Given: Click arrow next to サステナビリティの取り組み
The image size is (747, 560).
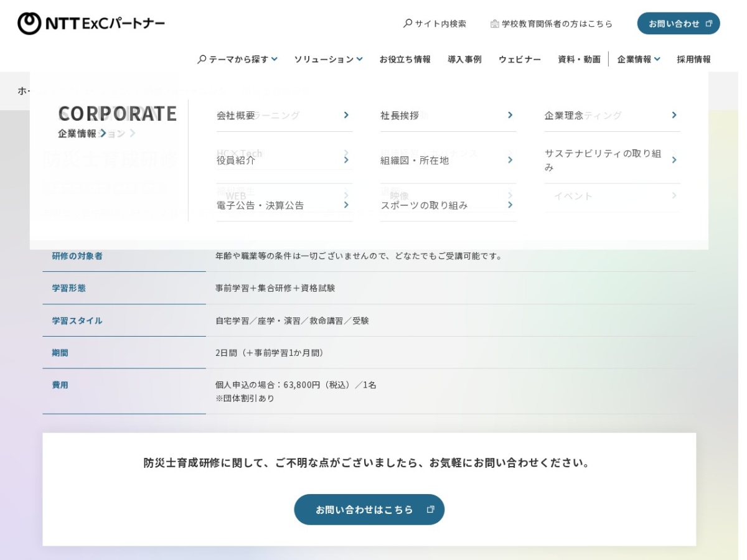Looking at the screenshot, I should pos(674,160).
